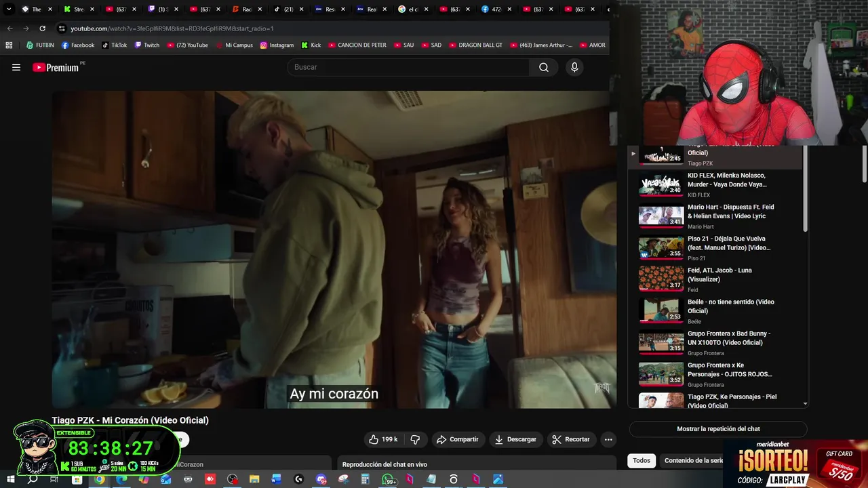Open Logitech G Hub taskbar icon
Screen dimensions: 868x488
pos(298,479)
